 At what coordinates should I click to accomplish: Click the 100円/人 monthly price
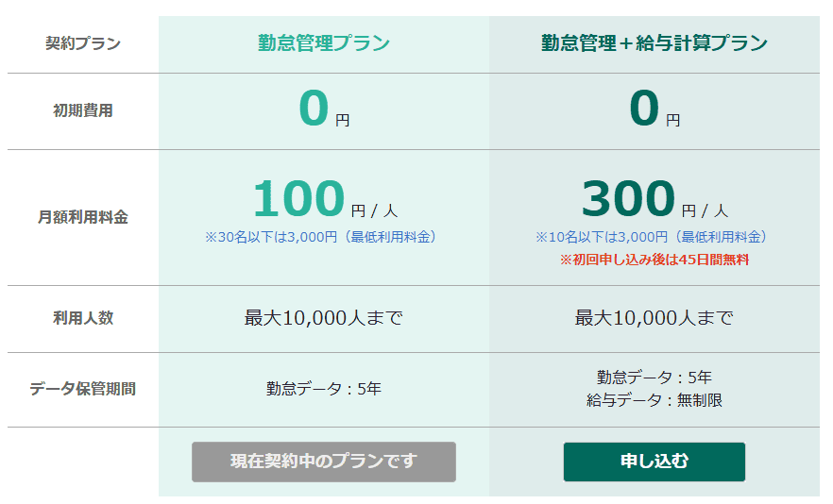tap(325, 198)
